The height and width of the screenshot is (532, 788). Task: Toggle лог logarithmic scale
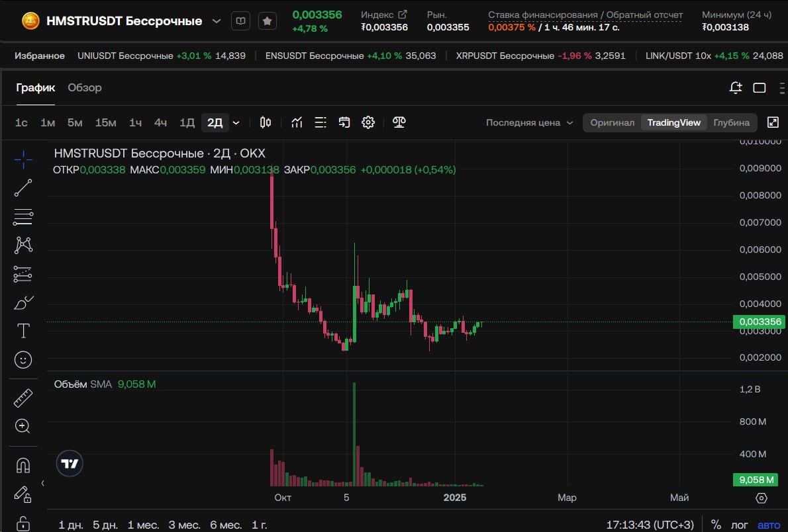click(x=739, y=525)
